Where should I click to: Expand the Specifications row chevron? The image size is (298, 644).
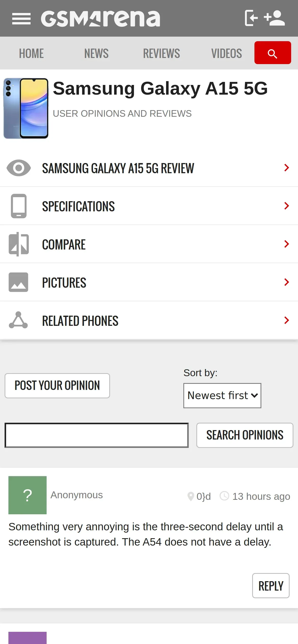[x=287, y=206]
